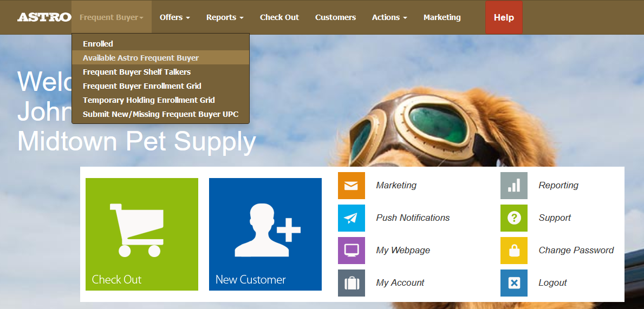Choose Available Astro Frequent Buyer
The image size is (644, 309).
(141, 58)
